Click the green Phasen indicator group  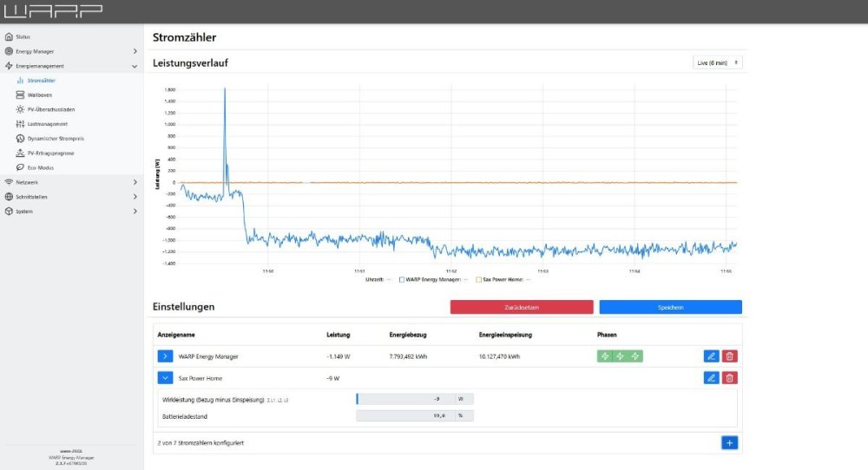tap(620, 356)
